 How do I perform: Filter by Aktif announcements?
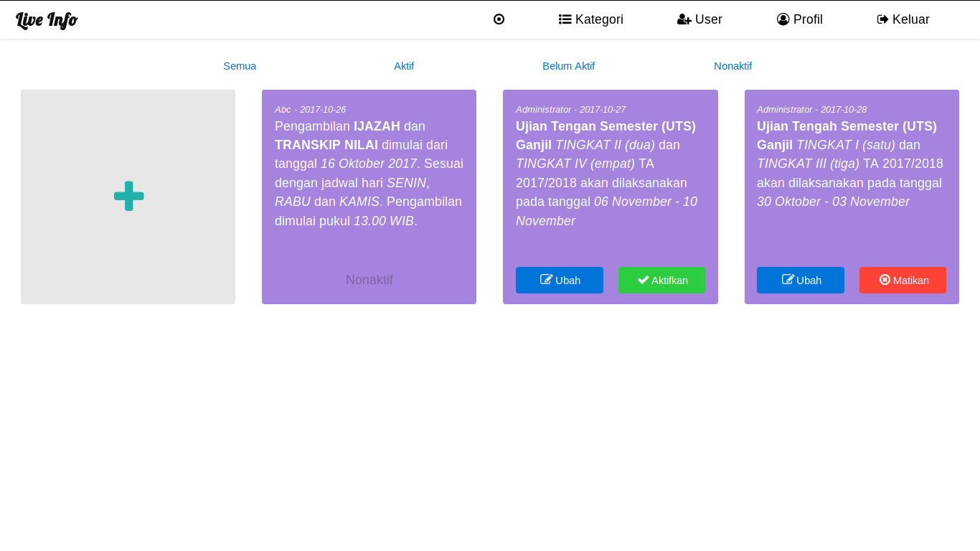pyautogui.click(x=404, y=66)
